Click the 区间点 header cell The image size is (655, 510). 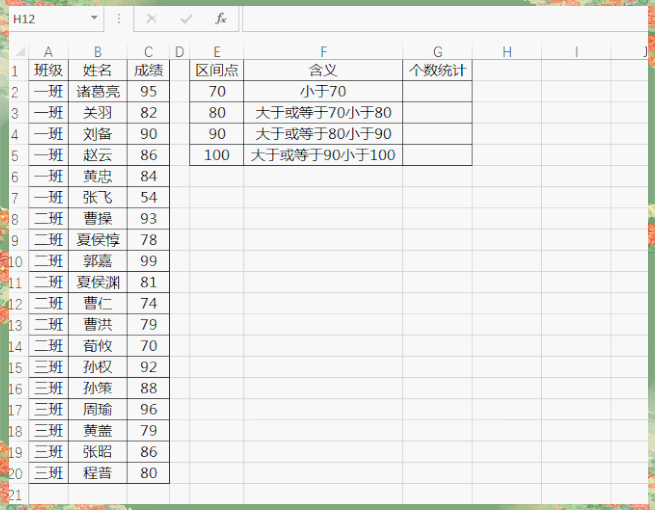pyautogui.click(x=217, y=70)
